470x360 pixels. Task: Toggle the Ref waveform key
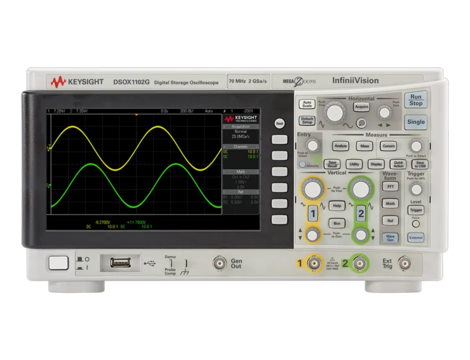[x=390, y=220]
